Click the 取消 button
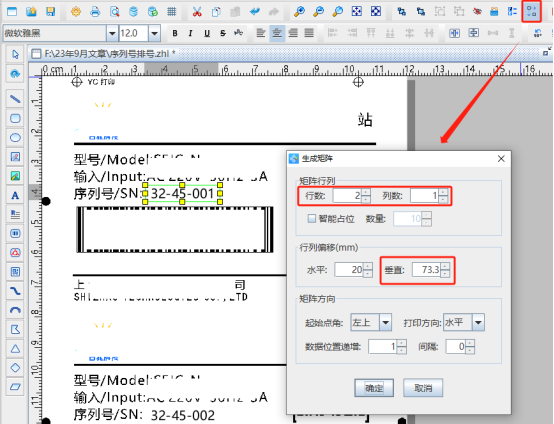 [423, 388]
